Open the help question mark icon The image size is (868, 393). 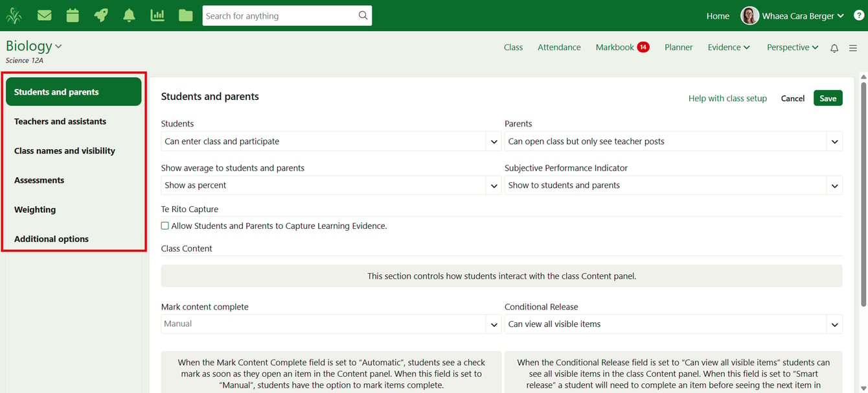(859, 16)
